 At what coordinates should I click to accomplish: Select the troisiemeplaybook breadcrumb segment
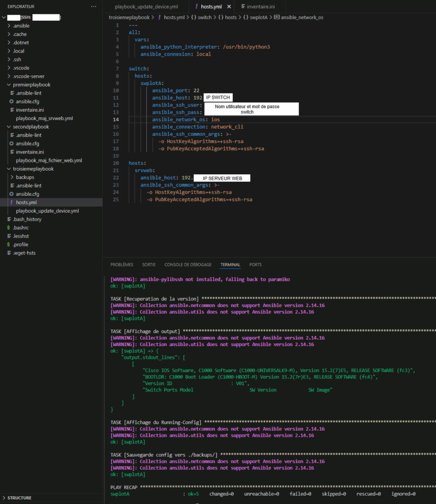point(129,17)
